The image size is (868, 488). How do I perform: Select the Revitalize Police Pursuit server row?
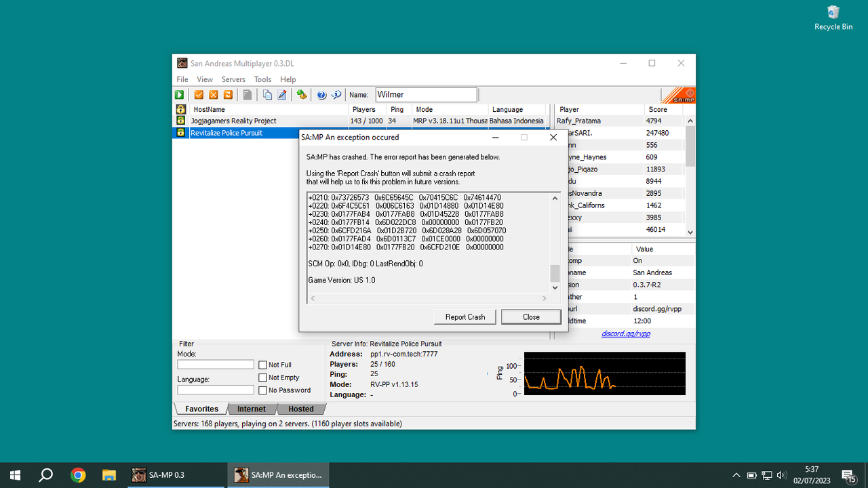click(237, 133)
